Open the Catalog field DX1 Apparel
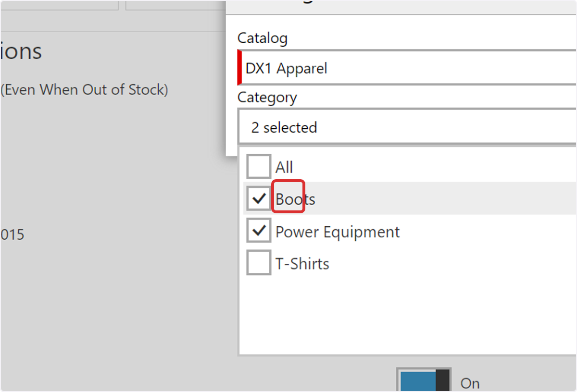This screenshot has width=577, height=392. click(x=407, y=68)
